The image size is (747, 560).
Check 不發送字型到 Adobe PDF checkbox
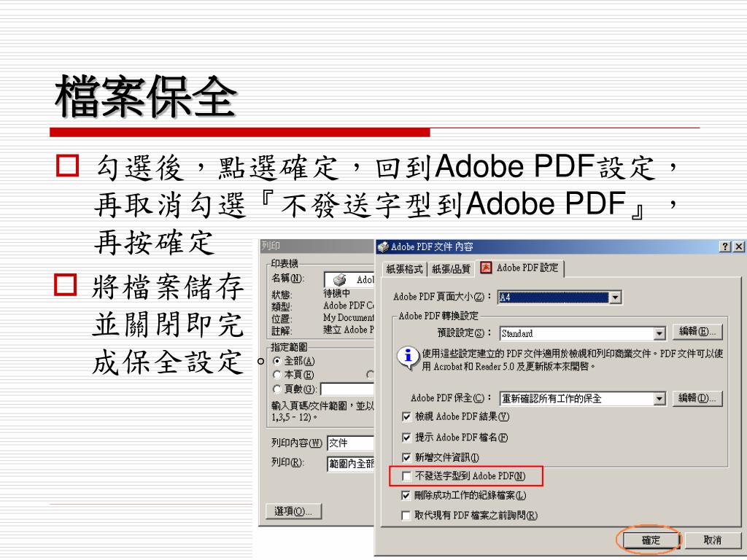tap(406, 475)
